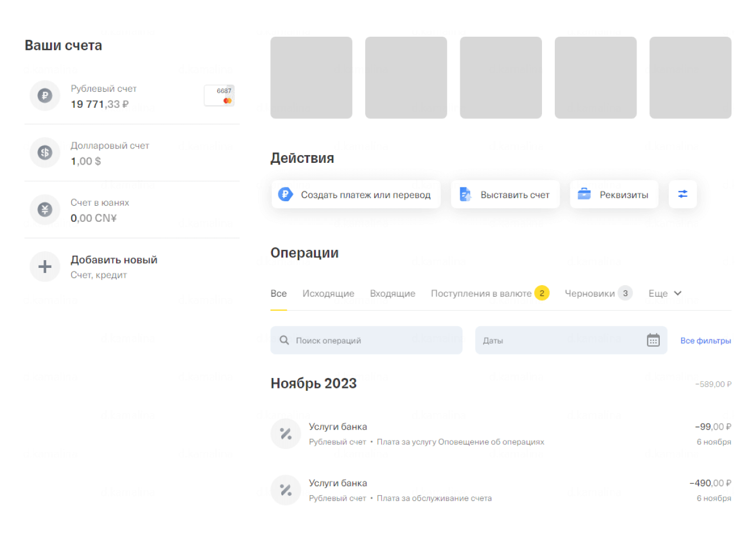The image size is (756, 538).
Task: Click the yuan account currency icon
Action: pos(45,210)
